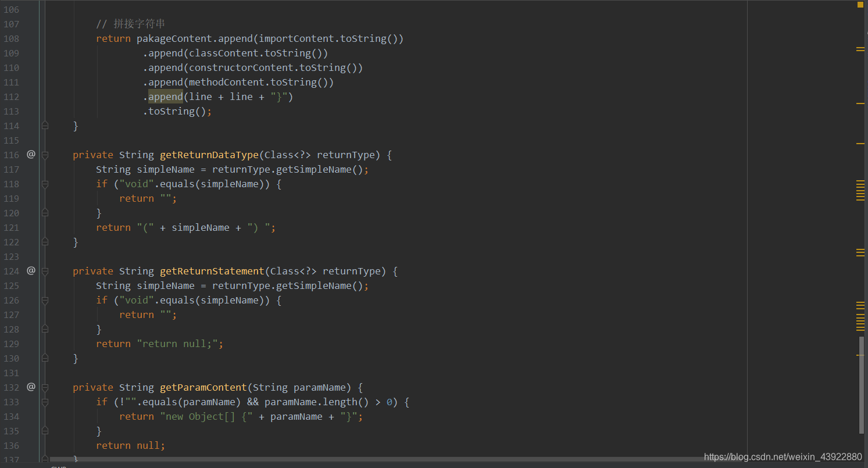Viewport: 868px width, 468px height.
Task: Collapse the fold marker on line 126
Action: tap(45, 301)
